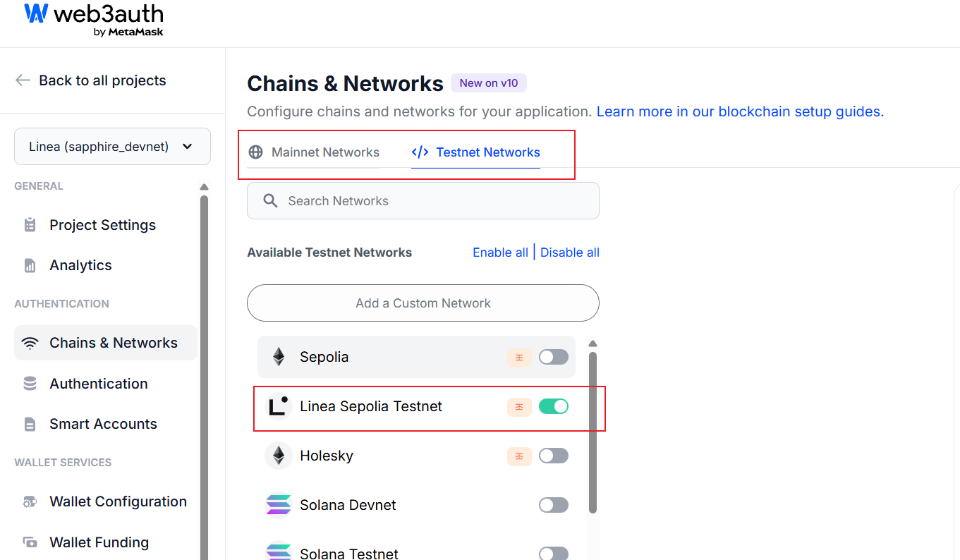Open the Analytics panel
Screen dimensions: 960x560
(80, 265)
